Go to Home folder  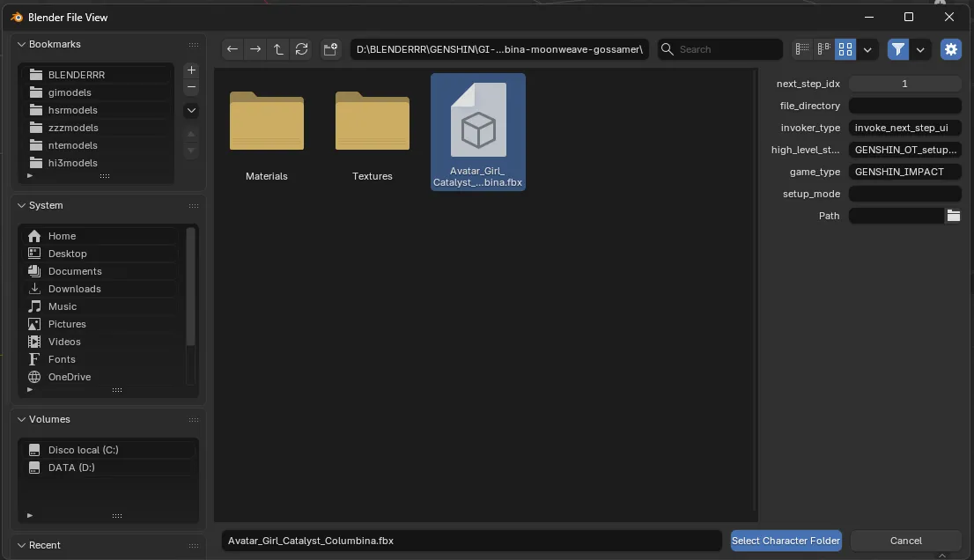(102, 236)
